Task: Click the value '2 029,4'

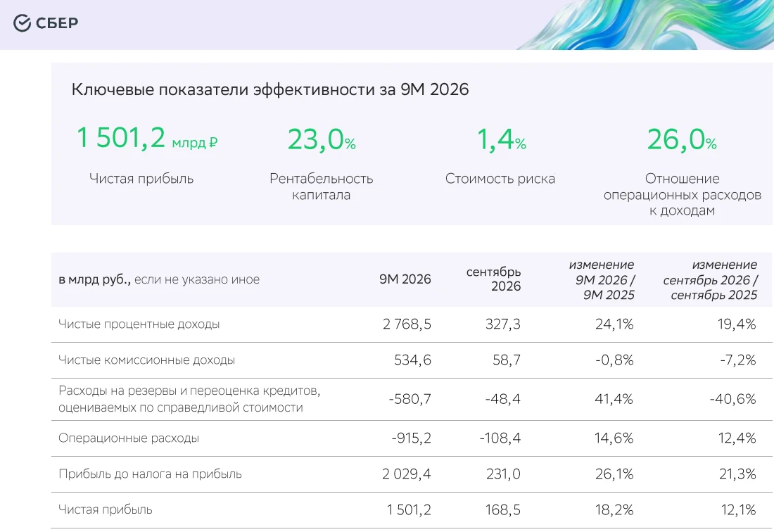Action: point(406,474)
